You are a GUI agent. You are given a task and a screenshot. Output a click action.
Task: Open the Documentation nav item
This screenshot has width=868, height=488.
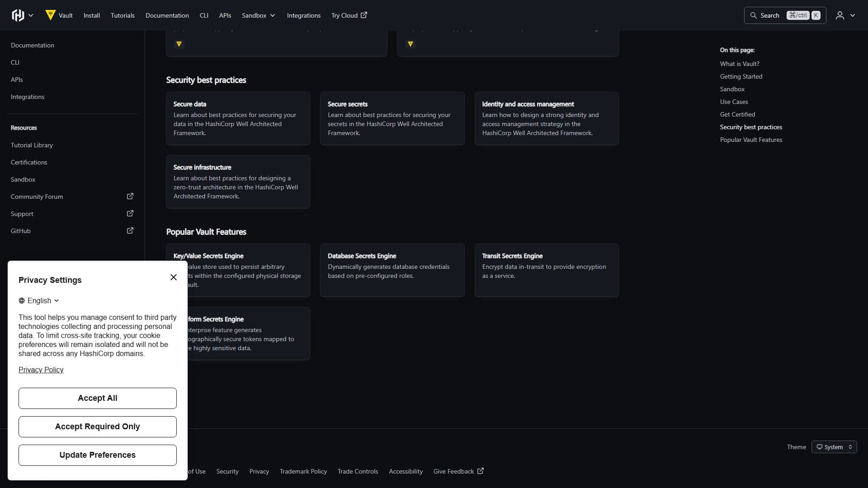coord(167,15)
